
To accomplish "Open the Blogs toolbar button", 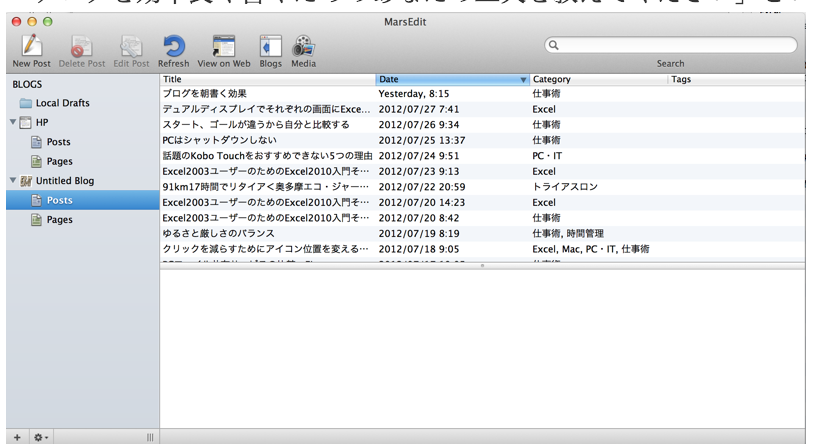I will (x=271, y=51).
